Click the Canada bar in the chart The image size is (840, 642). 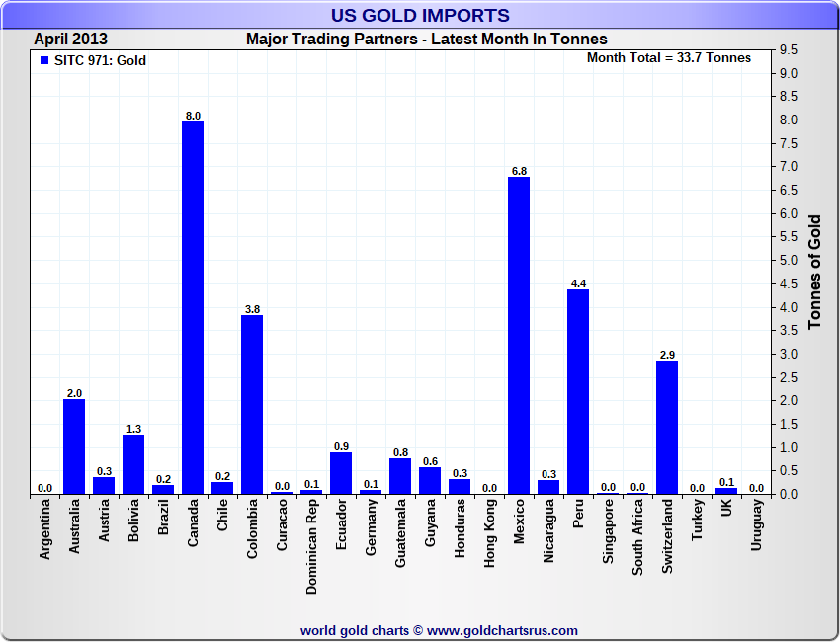click(x=193, y=308)
